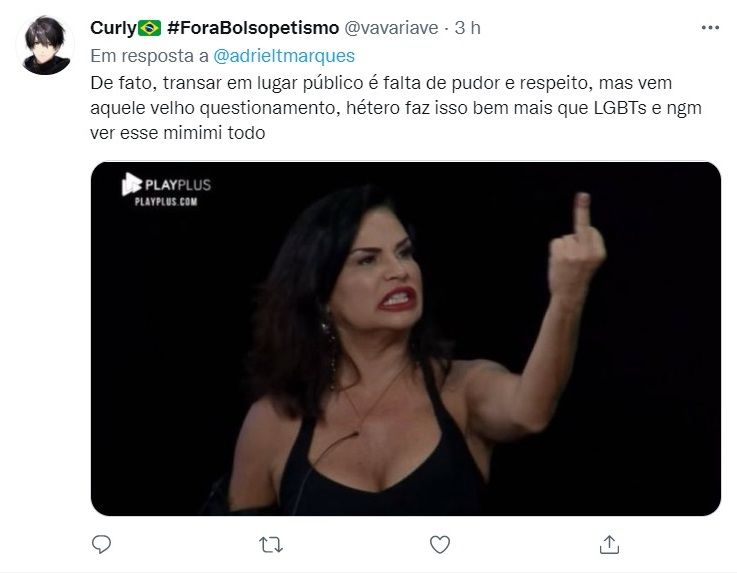Screen dimensions: 737x573
Task: Open the share upload icon
Action: [x=609, y=544]
